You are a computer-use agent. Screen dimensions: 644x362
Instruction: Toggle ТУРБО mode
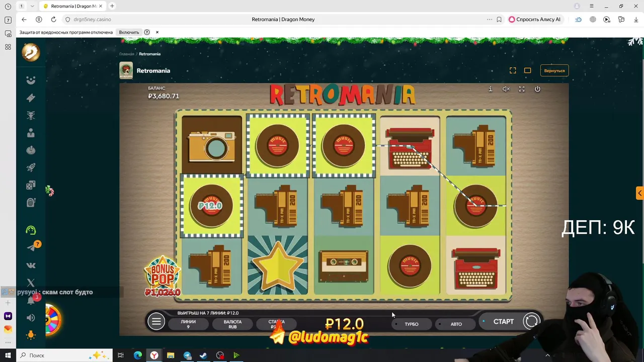tap(412, 324)
